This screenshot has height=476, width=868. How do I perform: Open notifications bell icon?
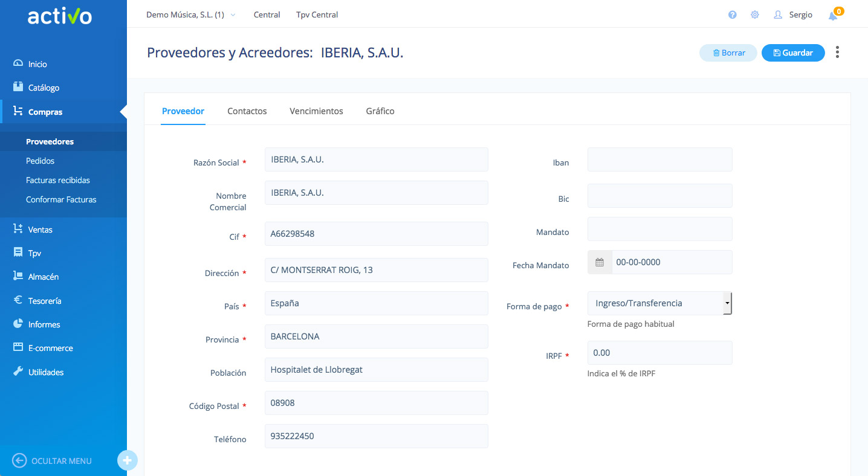point(833,16)
